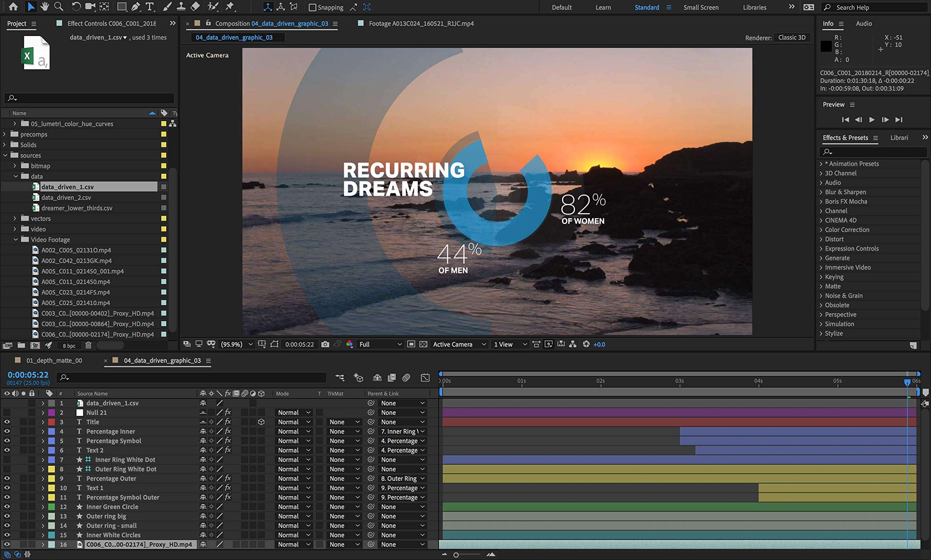
Task: Expand the vectors folder in the Project panel
Action: pos(15,218)
